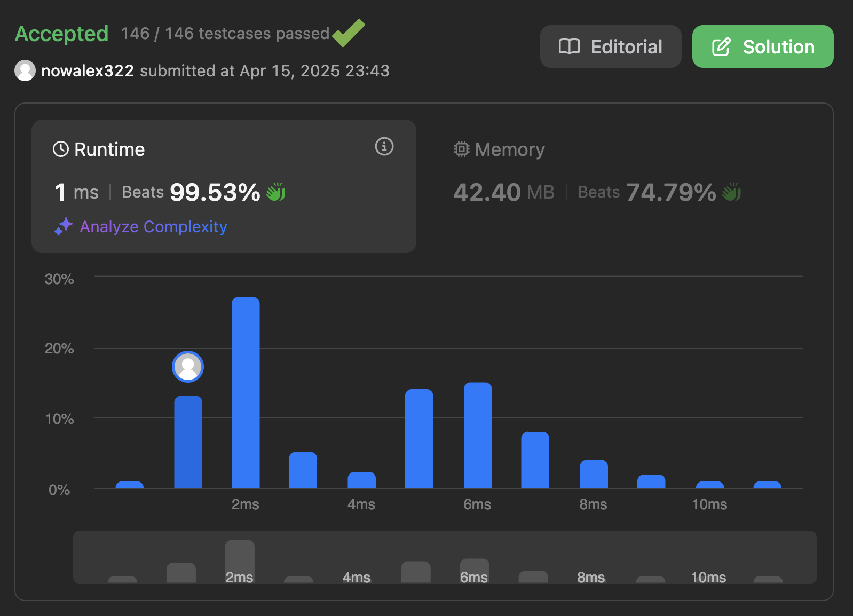Click the nowalex322 avatar icon
This screenshot has height=616, width=853.
[25, 70]
